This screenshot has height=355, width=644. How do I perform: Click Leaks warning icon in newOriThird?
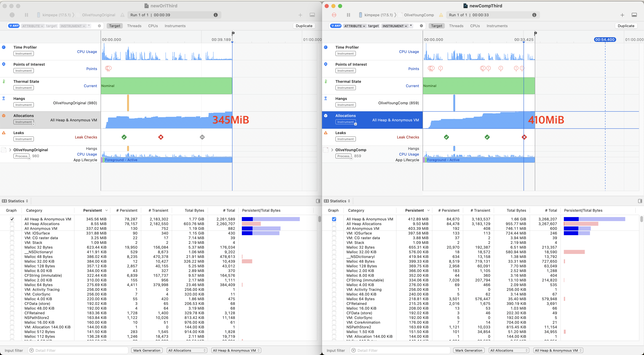4,133
